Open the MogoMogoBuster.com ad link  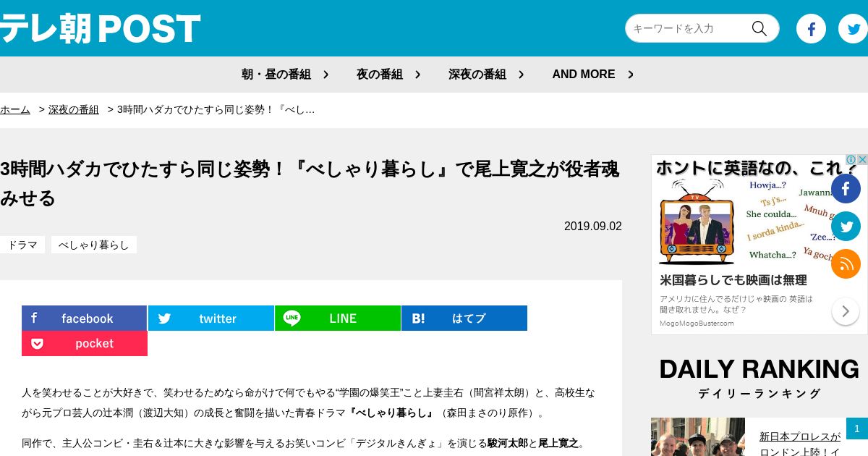click(x=697, y=324)
